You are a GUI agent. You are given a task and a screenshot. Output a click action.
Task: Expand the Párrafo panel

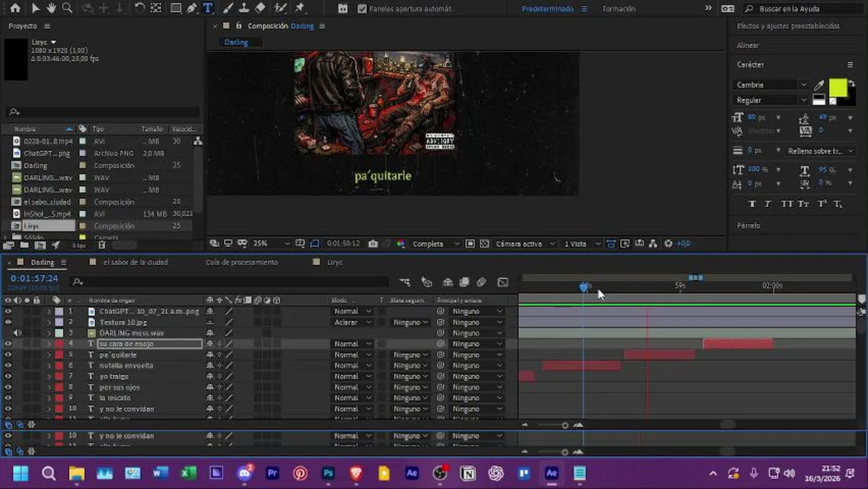pos(748,225)
